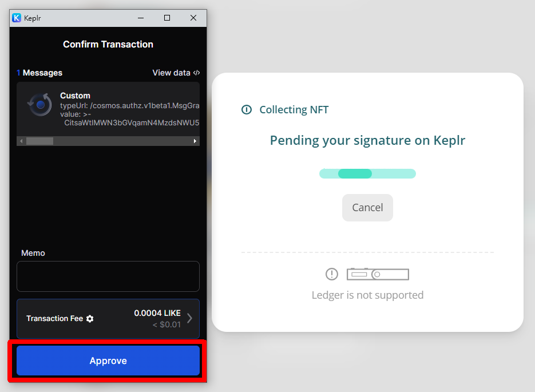Click the horizontal scrollbar thumb in message box
This screenshot has width=535, height=392.
tap(39, 141)
